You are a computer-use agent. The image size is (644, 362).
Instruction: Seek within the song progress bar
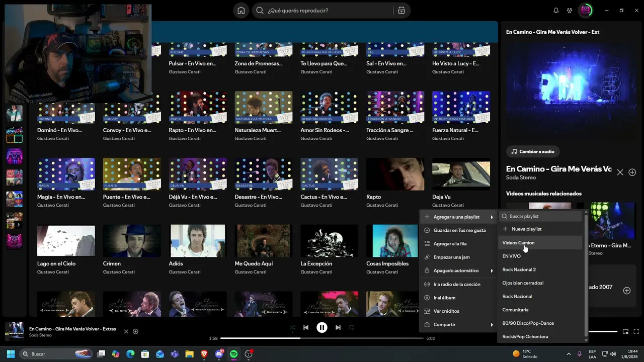pos(322,338)
